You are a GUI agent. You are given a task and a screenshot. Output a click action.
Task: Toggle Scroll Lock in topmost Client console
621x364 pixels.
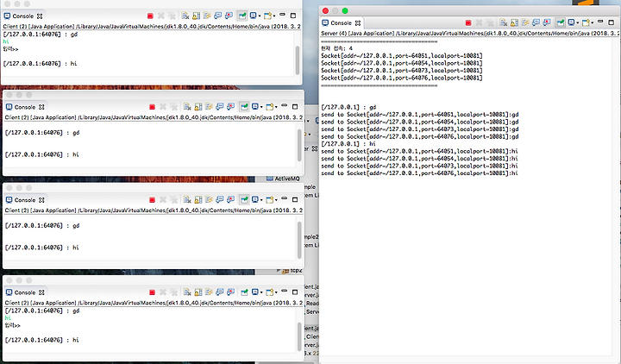(196, 16)
